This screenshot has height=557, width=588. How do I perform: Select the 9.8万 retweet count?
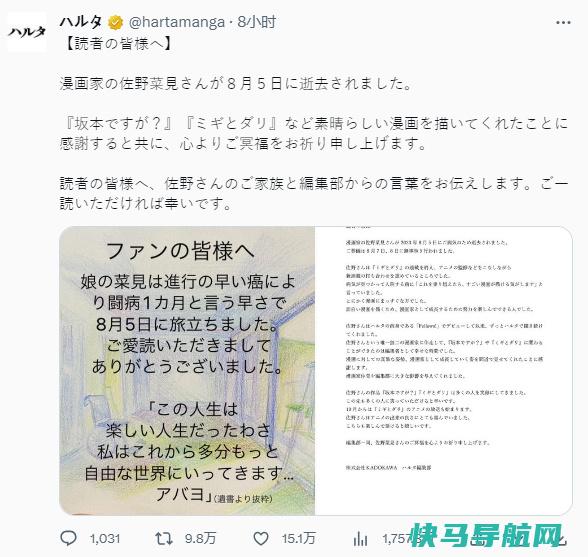click(201, 539)
